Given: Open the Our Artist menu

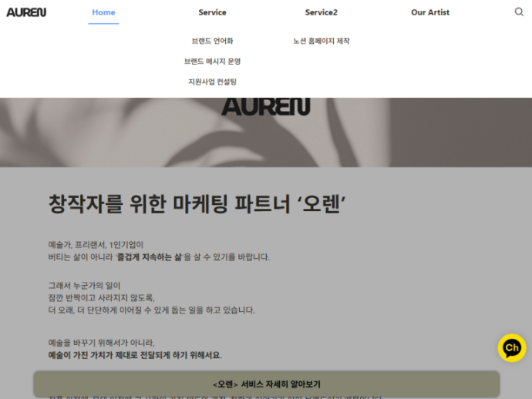Looking at the screenshot, I should coord(430,12).
